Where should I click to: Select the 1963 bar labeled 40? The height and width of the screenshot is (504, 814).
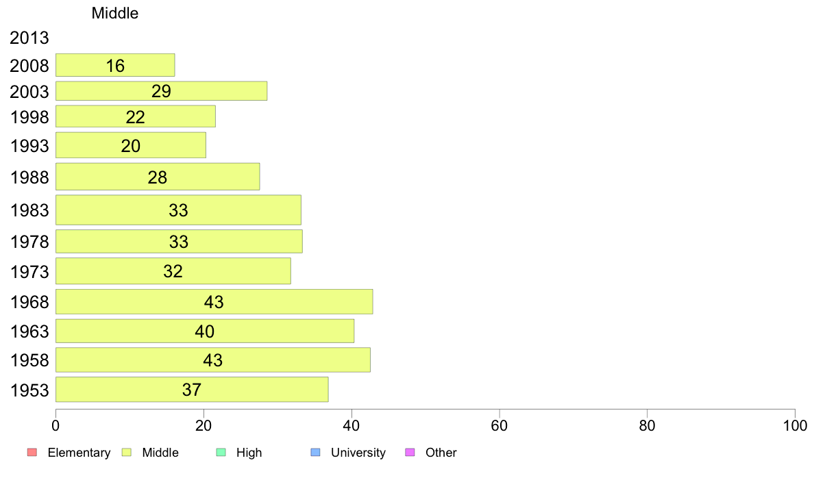[x=205, y=331]
